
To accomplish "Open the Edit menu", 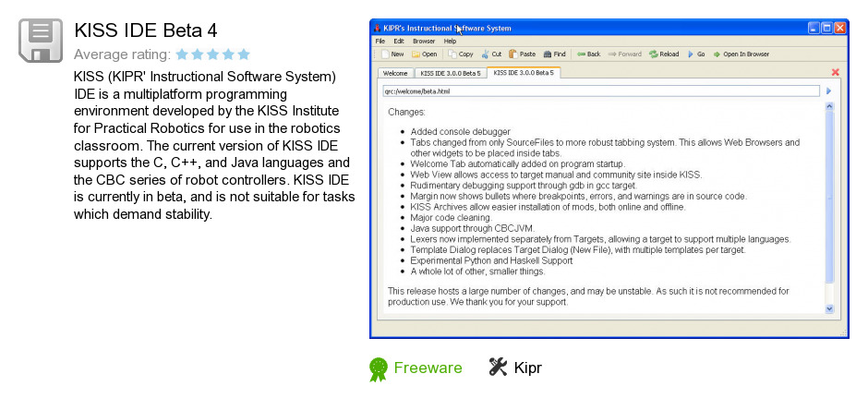I will [x=399, y=41].
